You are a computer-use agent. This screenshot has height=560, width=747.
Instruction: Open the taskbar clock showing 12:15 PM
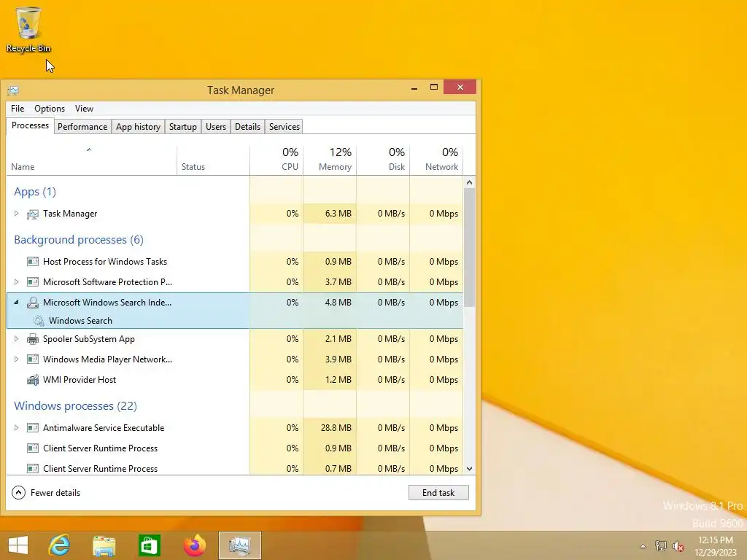(716, 545)
